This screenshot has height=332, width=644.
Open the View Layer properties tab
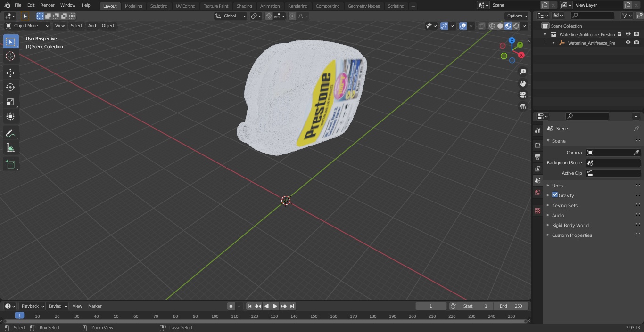[537, 169]
